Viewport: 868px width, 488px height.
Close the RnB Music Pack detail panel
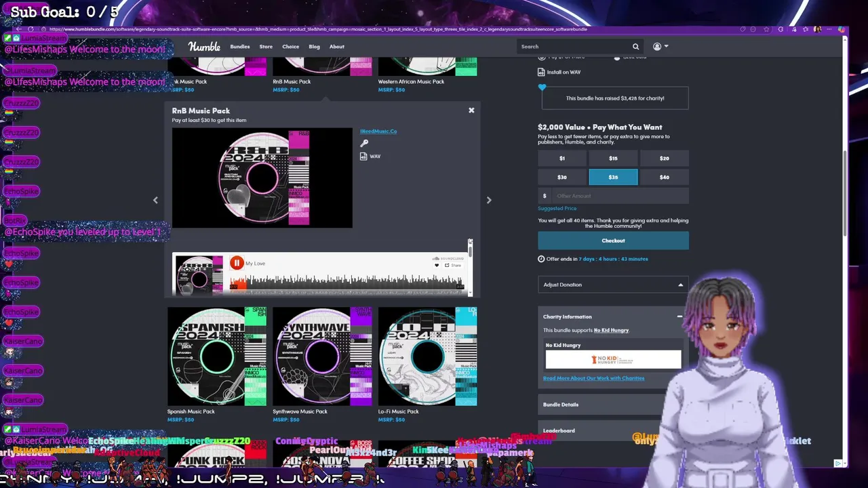click(471, 110)
